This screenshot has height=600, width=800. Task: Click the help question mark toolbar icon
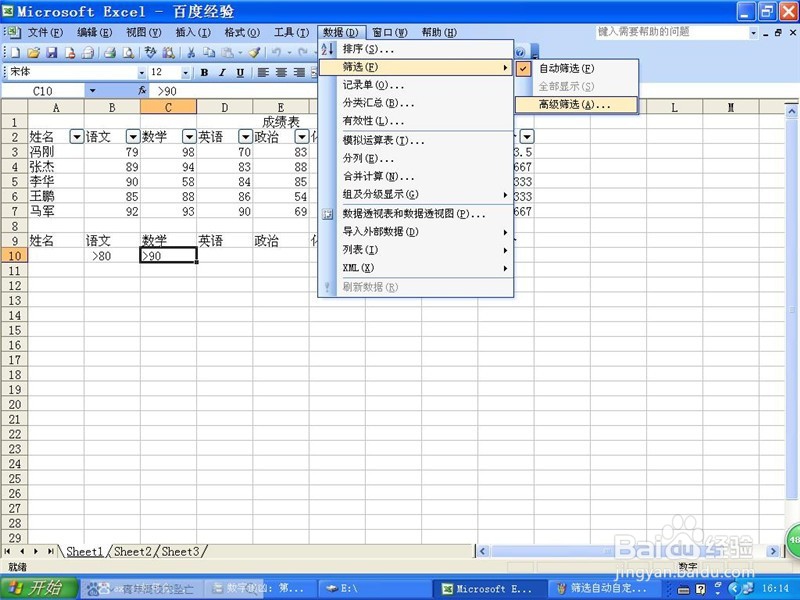(x=520, y=52)
